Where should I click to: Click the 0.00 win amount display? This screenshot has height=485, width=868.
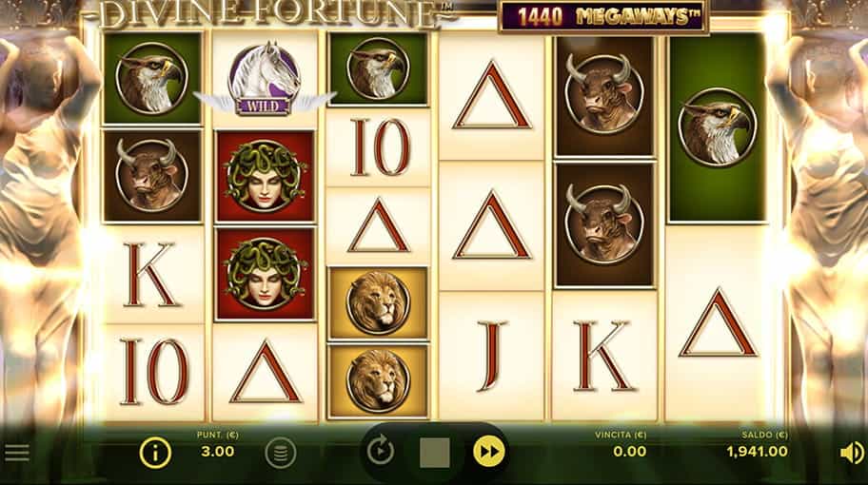(x=629, y=452)
